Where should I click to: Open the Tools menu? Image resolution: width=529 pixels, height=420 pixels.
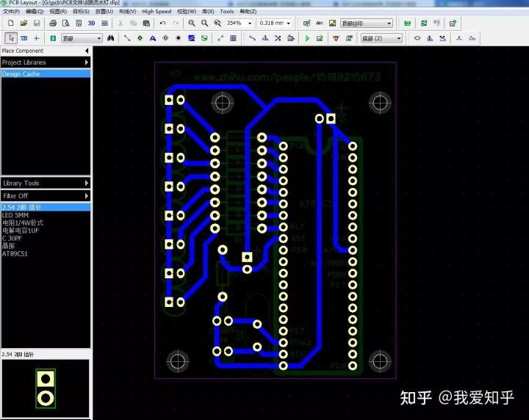tap(227, 11)
